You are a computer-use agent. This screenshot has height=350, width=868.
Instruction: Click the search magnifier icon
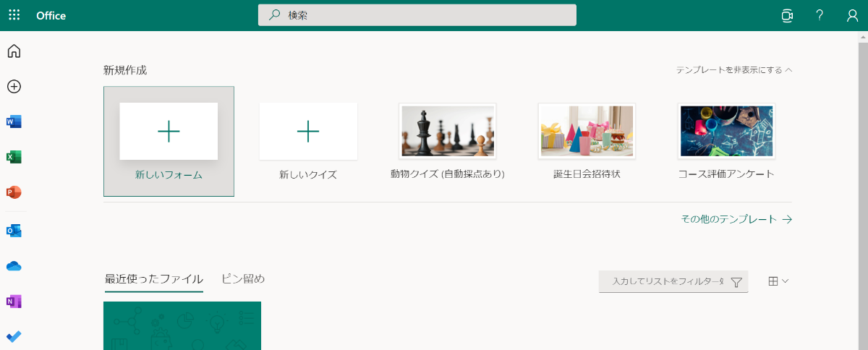(x=275, y=15)
